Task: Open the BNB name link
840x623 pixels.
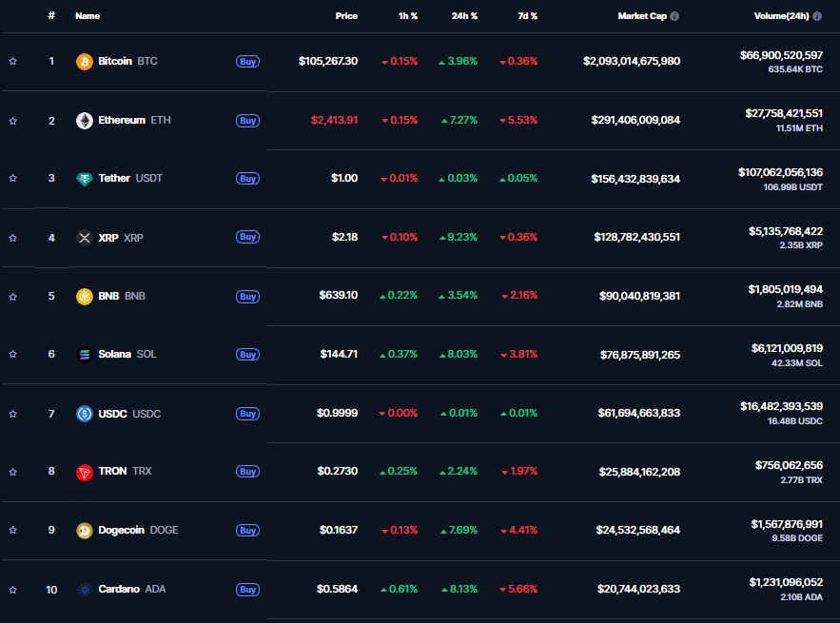Action: pos(122,296)
